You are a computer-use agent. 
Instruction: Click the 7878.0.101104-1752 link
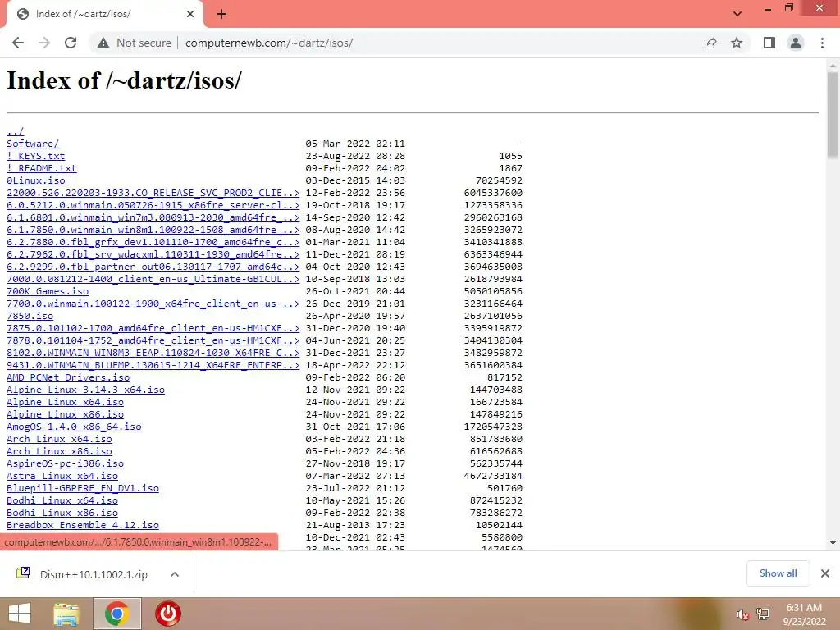click(x=153, y=340)
